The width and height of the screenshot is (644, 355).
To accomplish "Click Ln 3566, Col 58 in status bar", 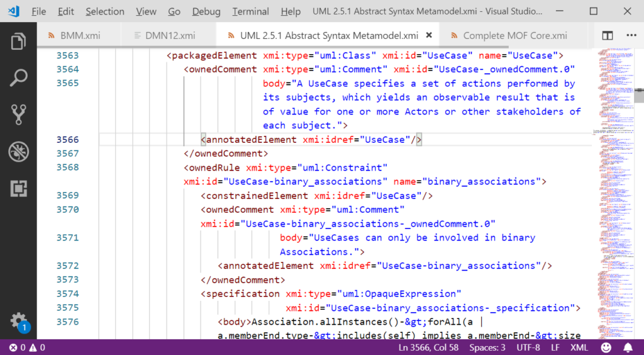I will 428,347.
